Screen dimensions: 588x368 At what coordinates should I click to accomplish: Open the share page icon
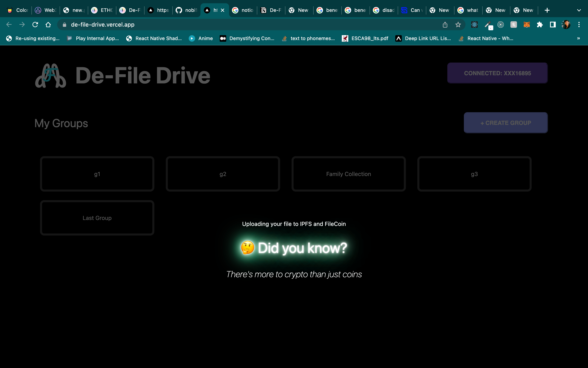pos(445,25)
